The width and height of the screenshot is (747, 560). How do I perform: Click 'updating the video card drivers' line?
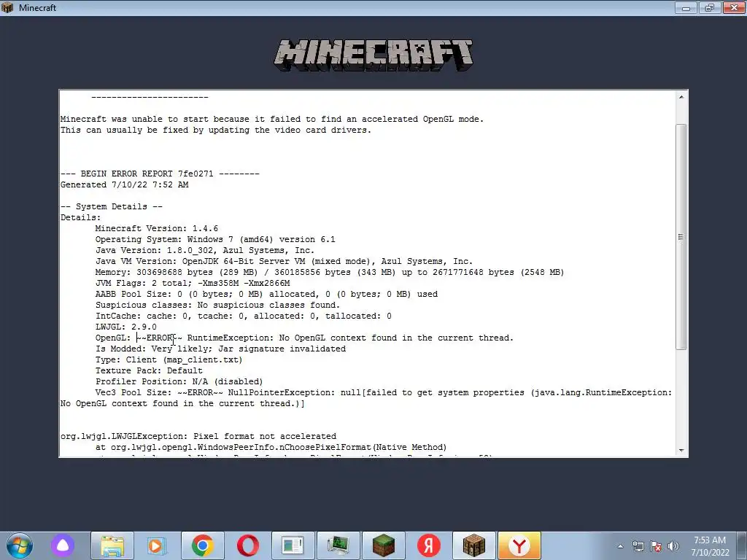[216, 130]
